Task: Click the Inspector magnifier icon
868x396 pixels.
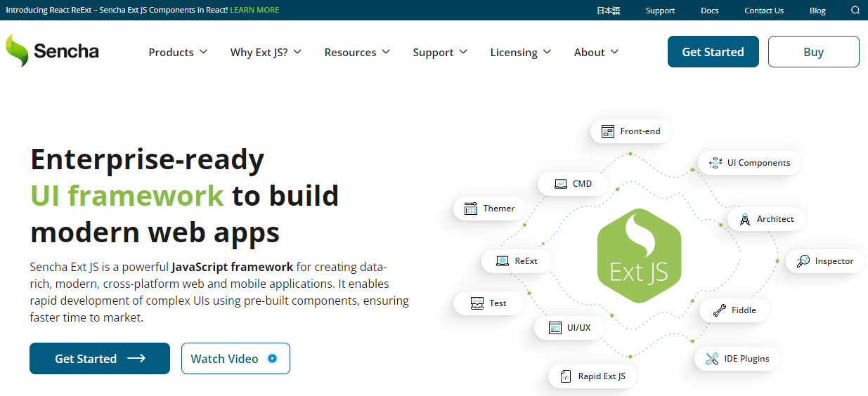Action: tap(803, 261)
